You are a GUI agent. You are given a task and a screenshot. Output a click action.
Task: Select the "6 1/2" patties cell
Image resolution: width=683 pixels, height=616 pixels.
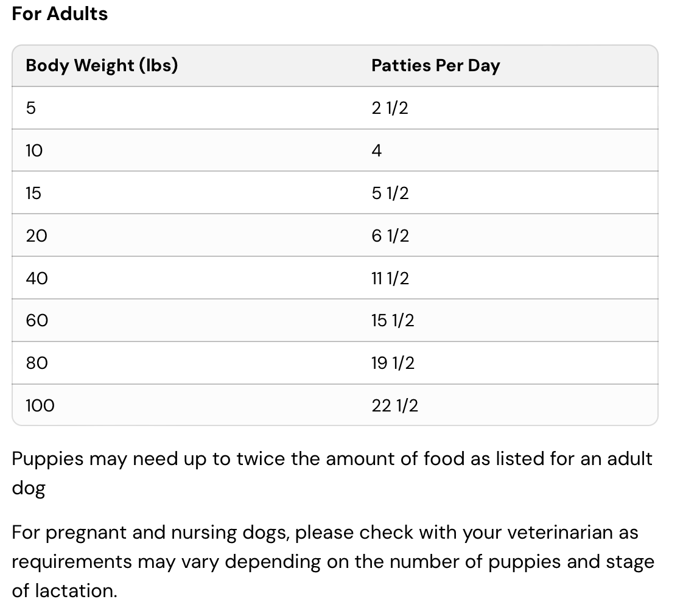[390, 236]
